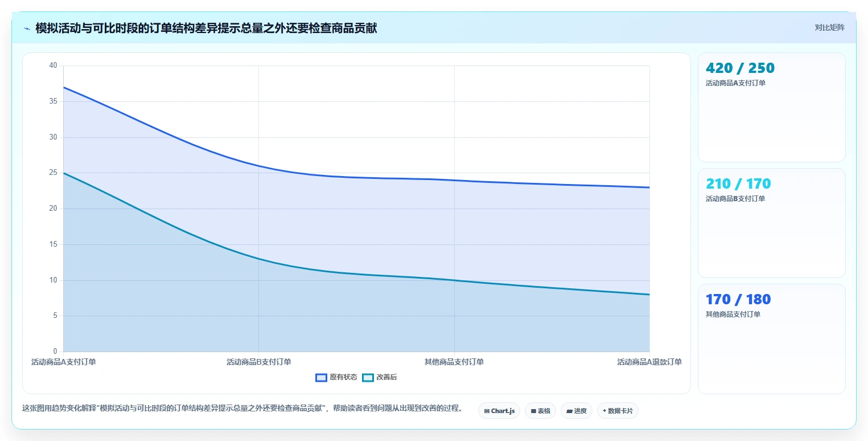Click the 活动商品A退款订单 x-axis label
The height and width of the screenshot is (441, 868).
point(649,362)
